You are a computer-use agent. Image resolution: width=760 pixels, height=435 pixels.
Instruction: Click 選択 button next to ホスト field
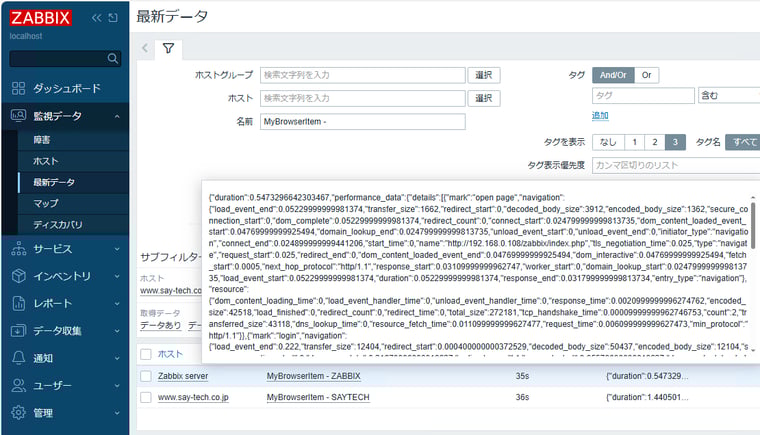click(484, 98)
